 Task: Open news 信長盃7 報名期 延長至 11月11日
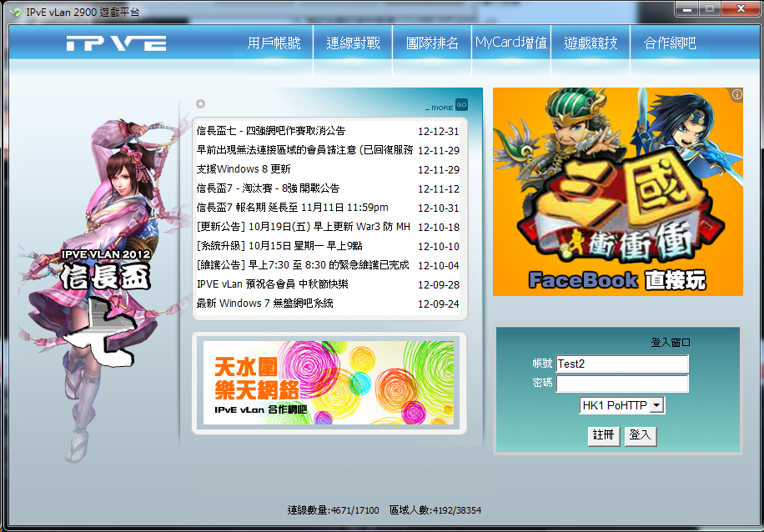coord(293,208)
